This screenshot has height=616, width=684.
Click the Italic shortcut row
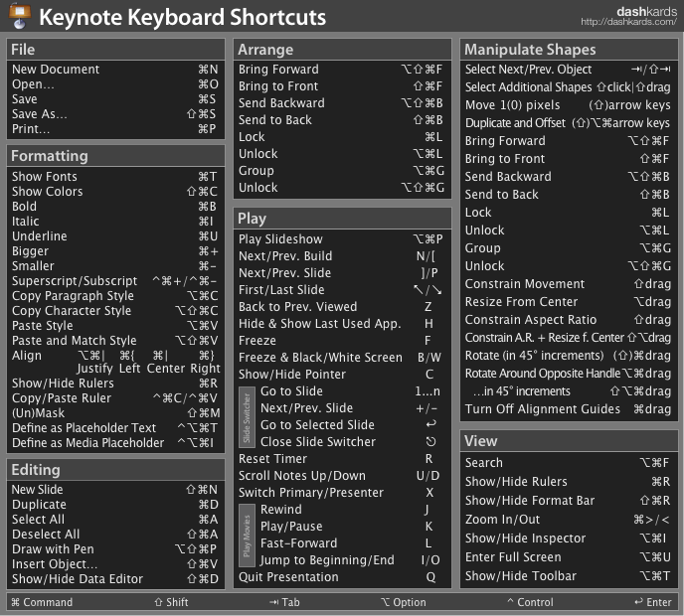pyautogui.click(x=115, y=221)
